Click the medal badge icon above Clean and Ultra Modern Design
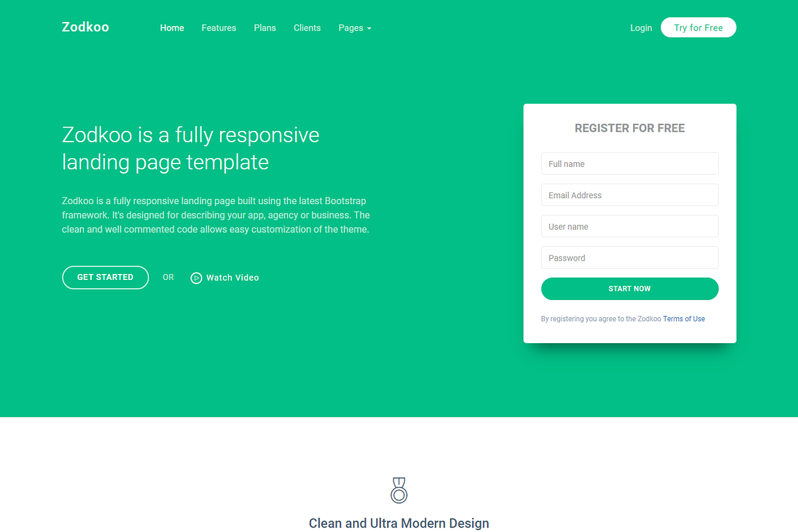The width and height of the screenshot is (798, 532). [x=399, y=490]
